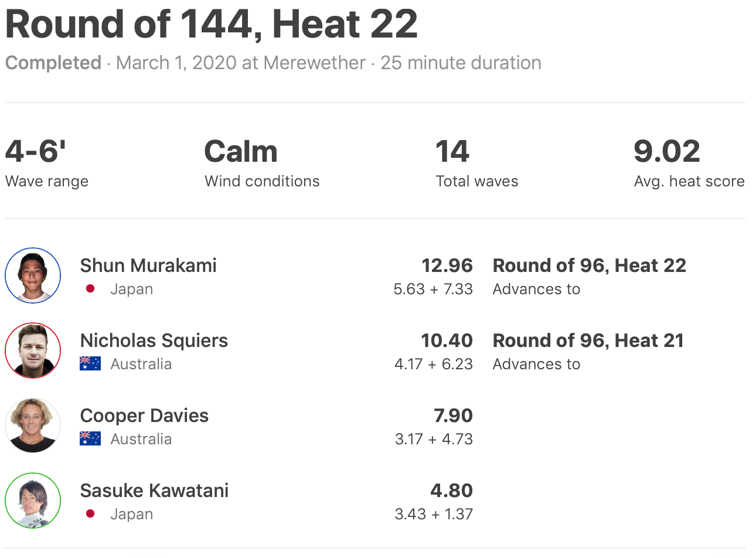The height and width of the screenshot is (558, 756).
Task: Open Nicholas Squiers' name link
Action: (x=154, y=341)
